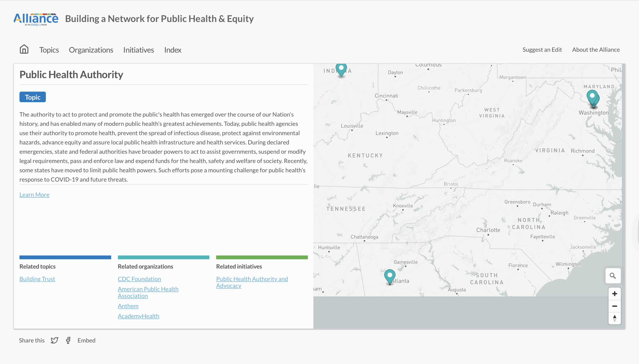Zoom in on the map
The width and height of the screenshot is (639, 364).
click(x=614, y=294)
